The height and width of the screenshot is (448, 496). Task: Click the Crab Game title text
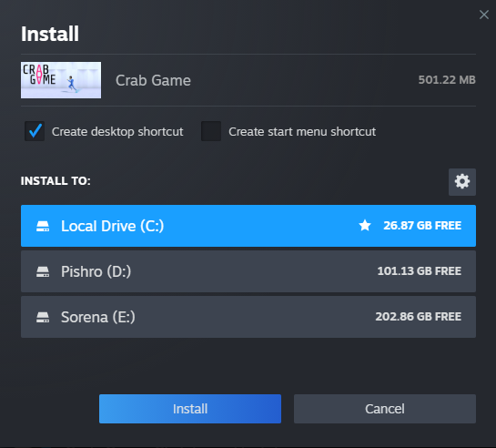click(x=153, y=80)
